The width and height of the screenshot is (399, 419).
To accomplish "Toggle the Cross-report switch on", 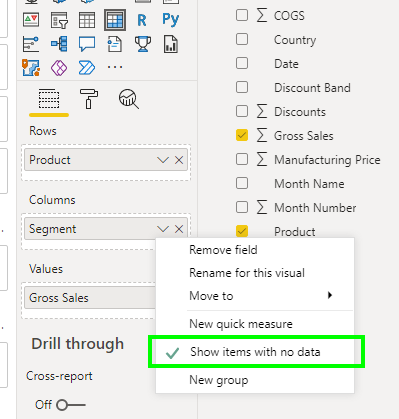I will (71, 405).
